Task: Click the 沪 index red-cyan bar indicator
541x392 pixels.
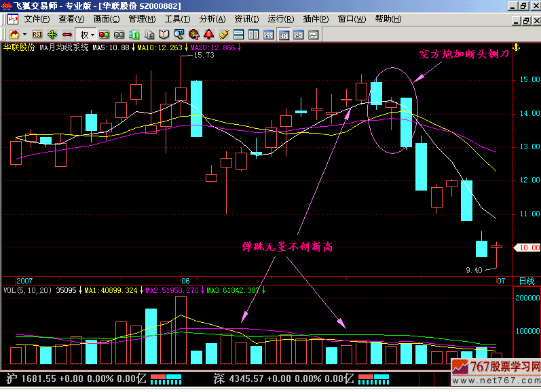Action: pos(166,377)
